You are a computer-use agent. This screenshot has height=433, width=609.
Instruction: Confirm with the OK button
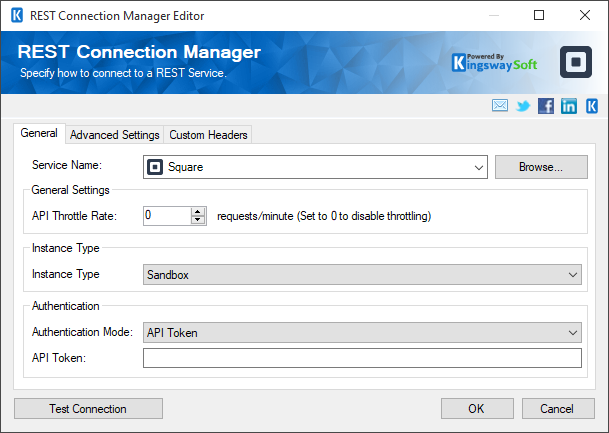click(x=477, y=409)
